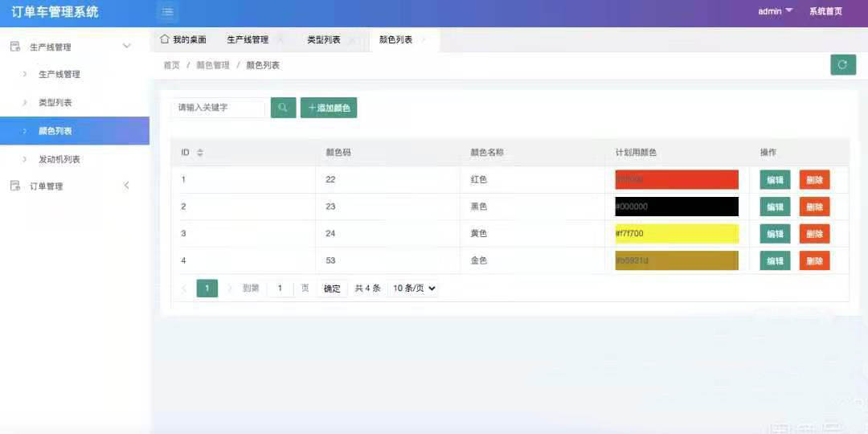This screenshot has width=868, height=434.
Task: Click the 添加颜色 button
Action: pos(329,108)
